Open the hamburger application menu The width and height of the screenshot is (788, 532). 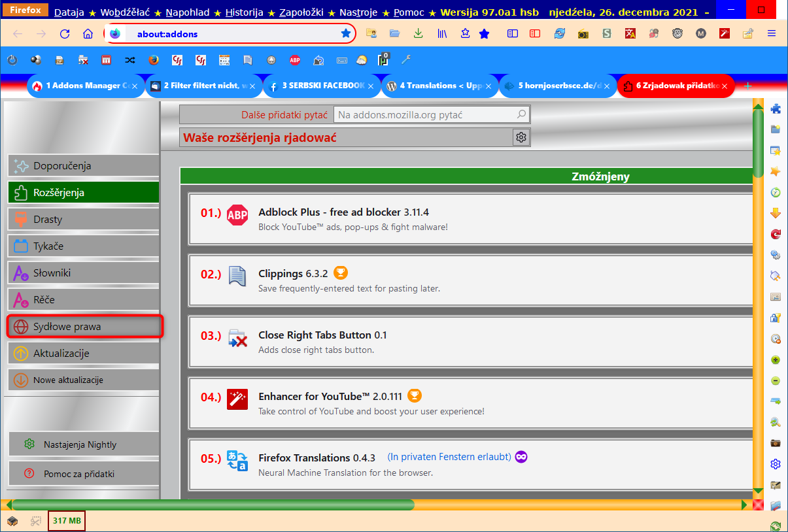point(772,33)
